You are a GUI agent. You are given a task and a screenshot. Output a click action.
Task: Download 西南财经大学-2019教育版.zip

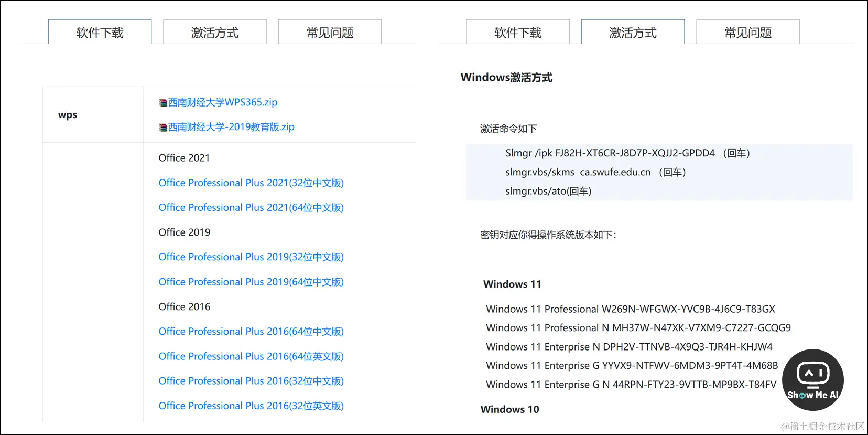pyautogui.click(x=231, y=127)
